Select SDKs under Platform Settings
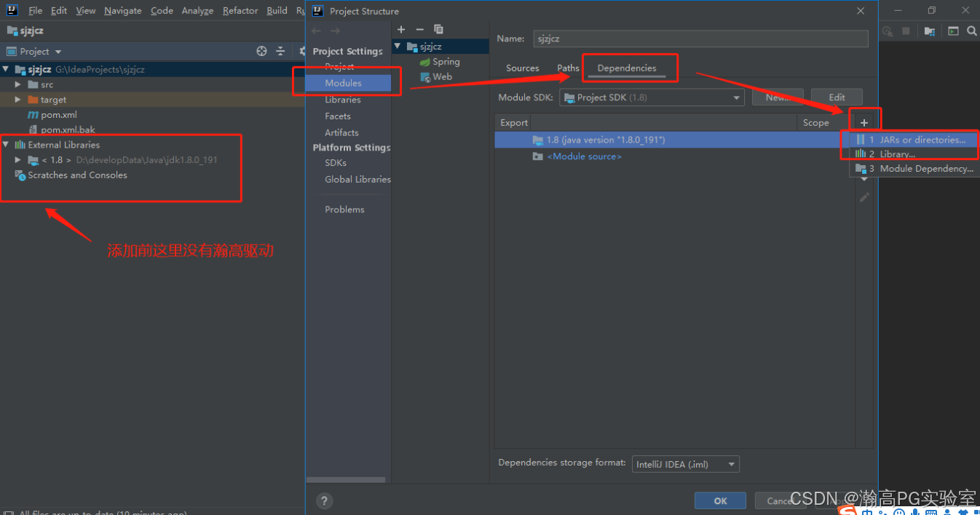Viewport: 980px width, 515px height. (336, 163)
